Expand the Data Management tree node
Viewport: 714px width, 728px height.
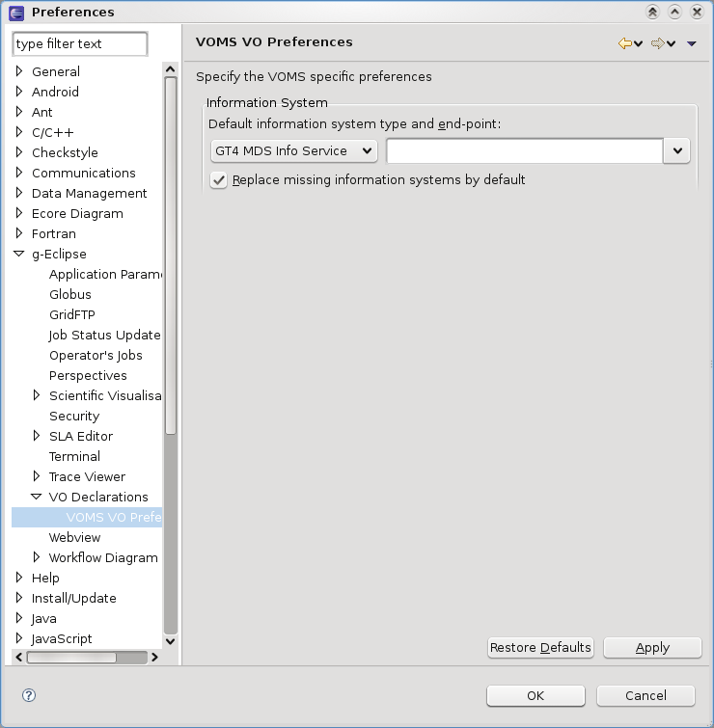tap(19, 193)
